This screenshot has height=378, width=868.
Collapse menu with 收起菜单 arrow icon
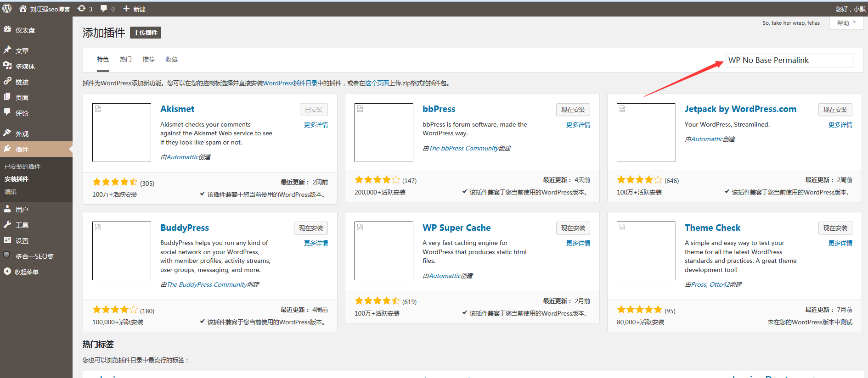[x=7, y=271]
